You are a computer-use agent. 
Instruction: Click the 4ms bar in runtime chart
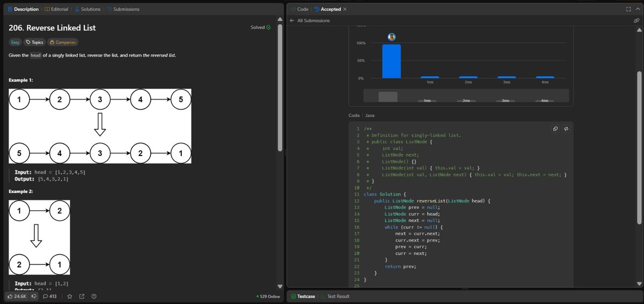545,77
